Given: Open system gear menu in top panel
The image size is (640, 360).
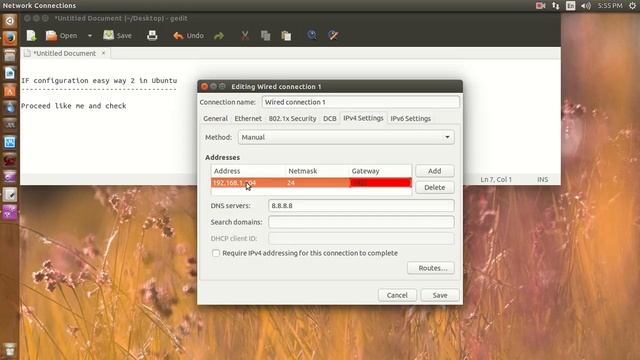Looking at the screenshot, I should pyautogui.click(x=632, y=5).
